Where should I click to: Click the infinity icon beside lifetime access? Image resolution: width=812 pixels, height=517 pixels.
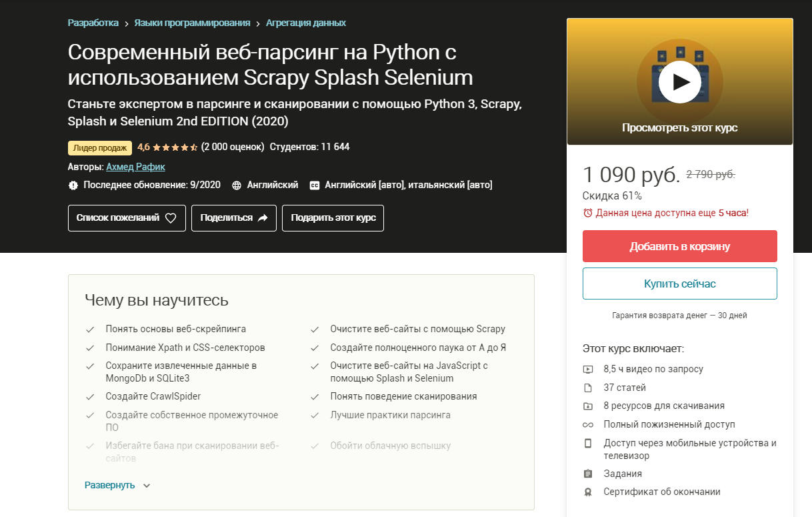point(587,424)
